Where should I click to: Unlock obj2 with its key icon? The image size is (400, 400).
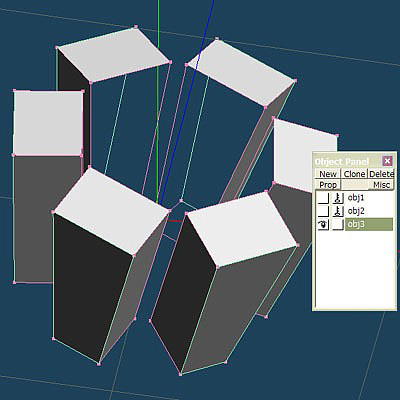click(338, 211)
